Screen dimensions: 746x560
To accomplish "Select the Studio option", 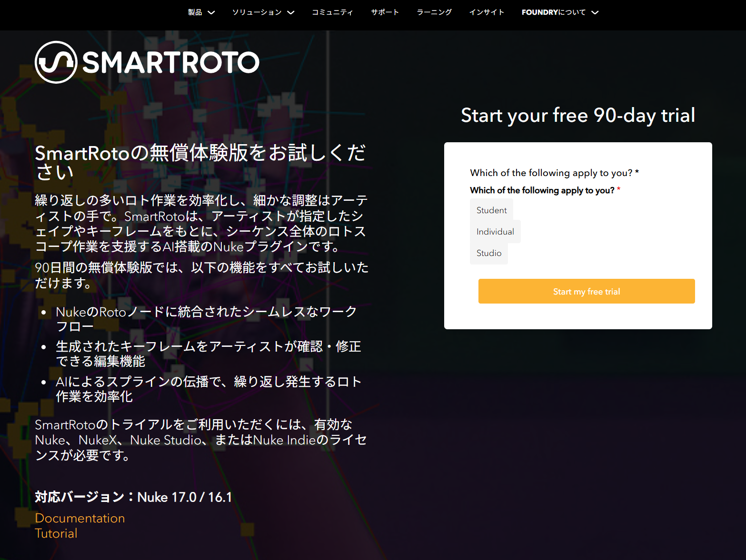I will click(x=489, y=253).
